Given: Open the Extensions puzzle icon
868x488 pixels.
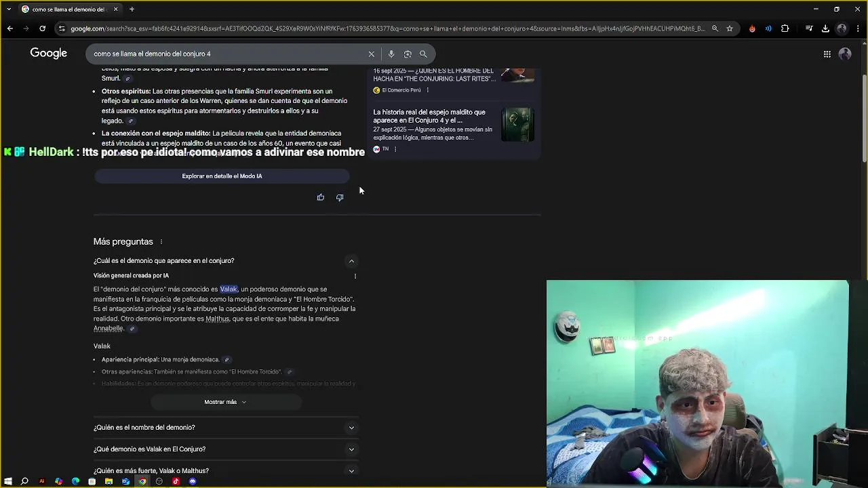Looking at the screenshot, I should (x=785, y=28).
